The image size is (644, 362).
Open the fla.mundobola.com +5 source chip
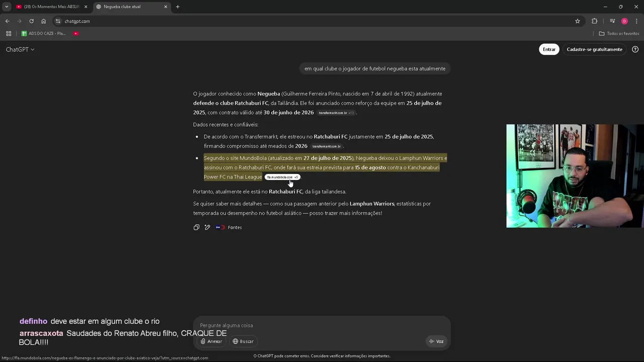pyautogui.click(x=282, y=177)
